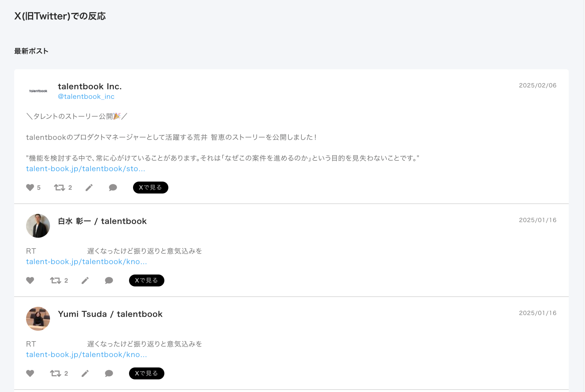Viewport: 585px width, 392px height.
Task: Open the @talentbook_inc handle link
Action: (x=86, y=96)
